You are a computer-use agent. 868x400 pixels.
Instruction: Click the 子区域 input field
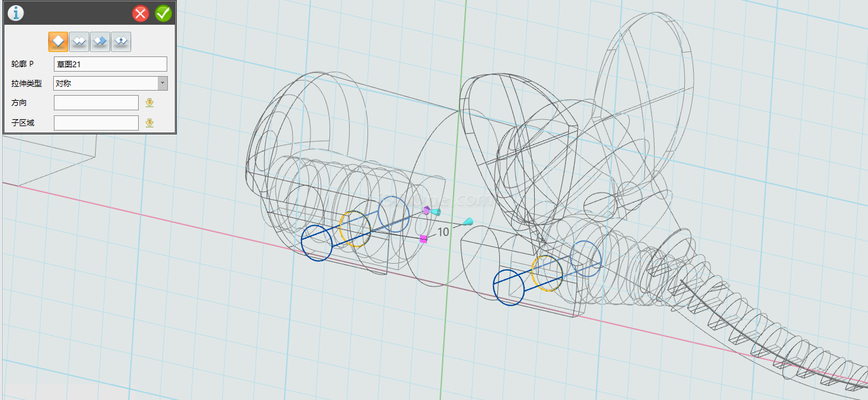[x=96, y=123]
